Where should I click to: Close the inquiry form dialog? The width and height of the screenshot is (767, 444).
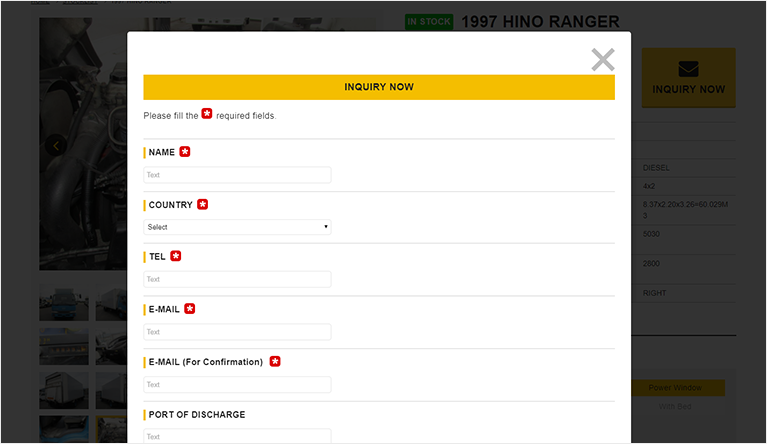tap(603, 60)
